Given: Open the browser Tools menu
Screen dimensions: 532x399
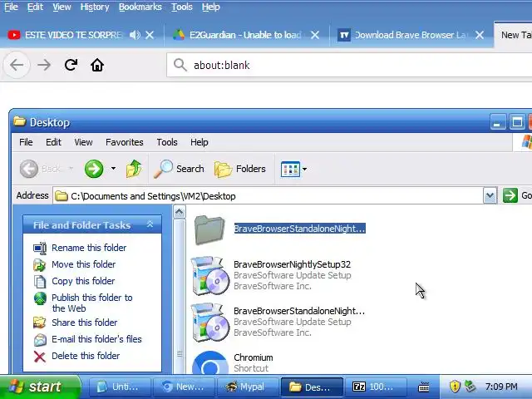Looking at the screenshot, I should (182, 7).
